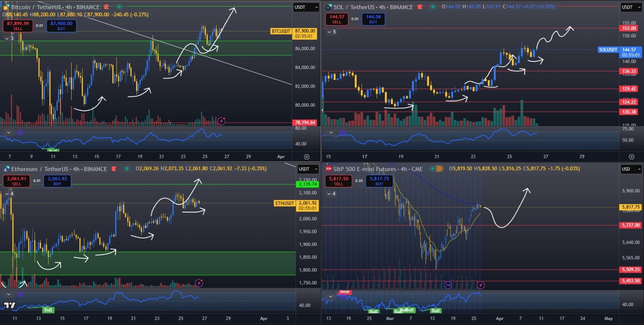Select the 5,727.00 red price level label
Screen dimensions: 644x325
tap(631, 225)
